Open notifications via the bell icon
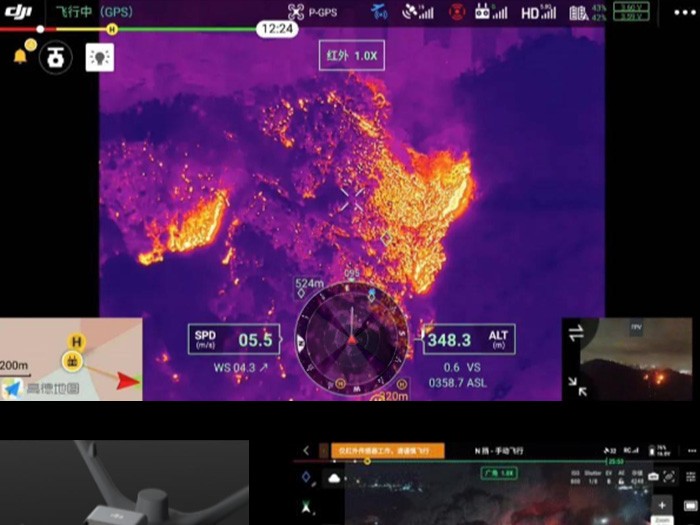700x525 pixels. (20, 56)
